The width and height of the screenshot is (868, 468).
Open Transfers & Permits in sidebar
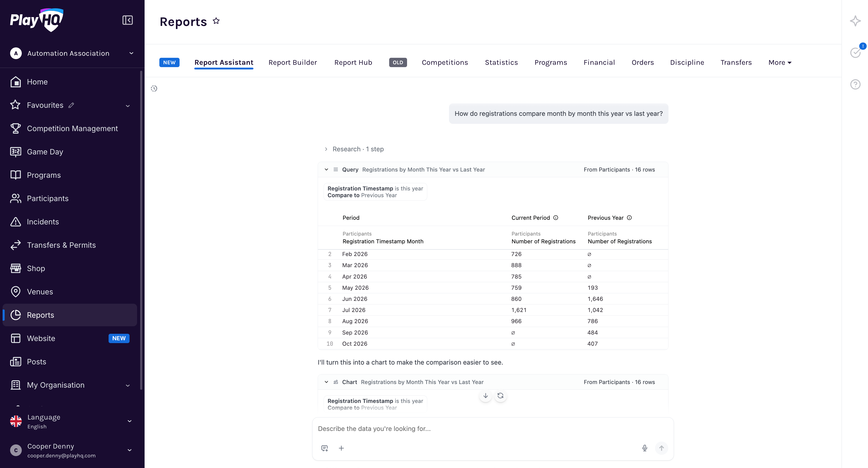click(70, 245)
